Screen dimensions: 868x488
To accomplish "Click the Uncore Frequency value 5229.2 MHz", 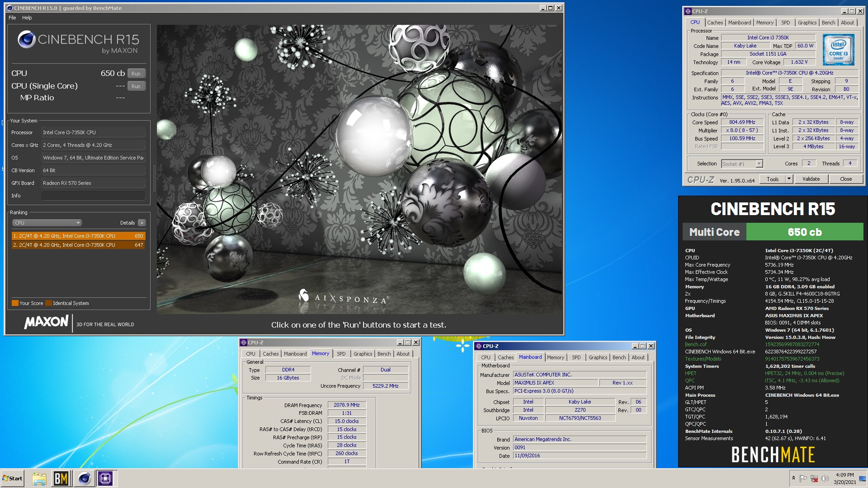I will (386, 386).
